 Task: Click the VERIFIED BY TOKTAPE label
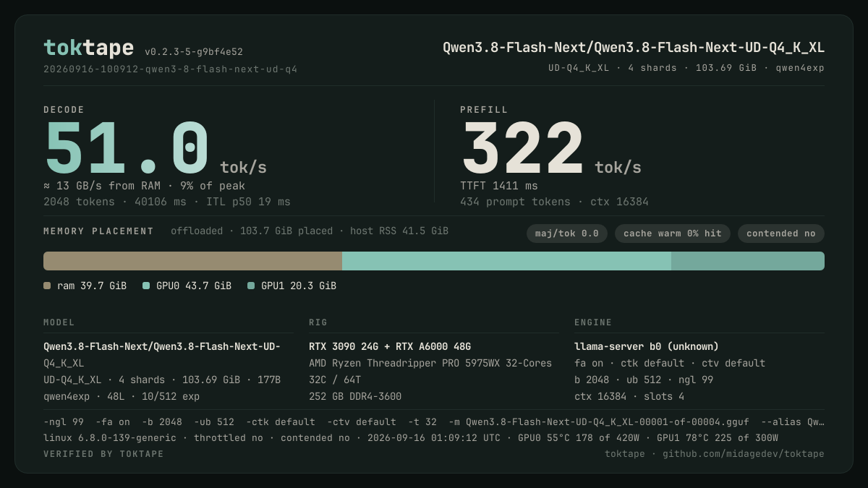[x=103, y=454]
